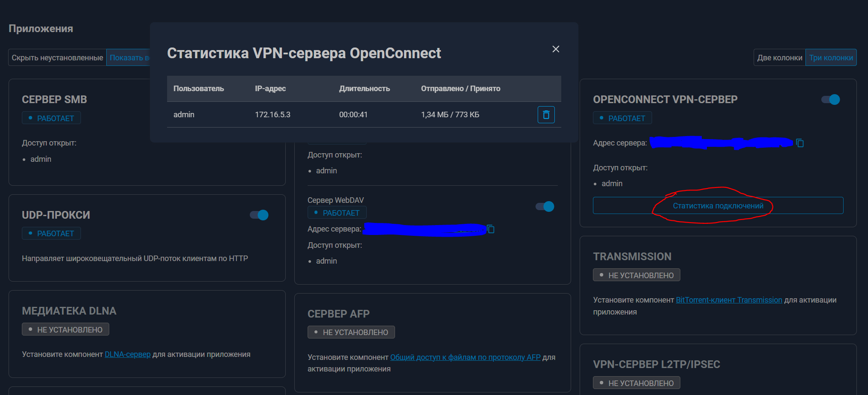The image size is (868, 395).
Task: Turn off the UDP-прокси switch
Action: 259,215
